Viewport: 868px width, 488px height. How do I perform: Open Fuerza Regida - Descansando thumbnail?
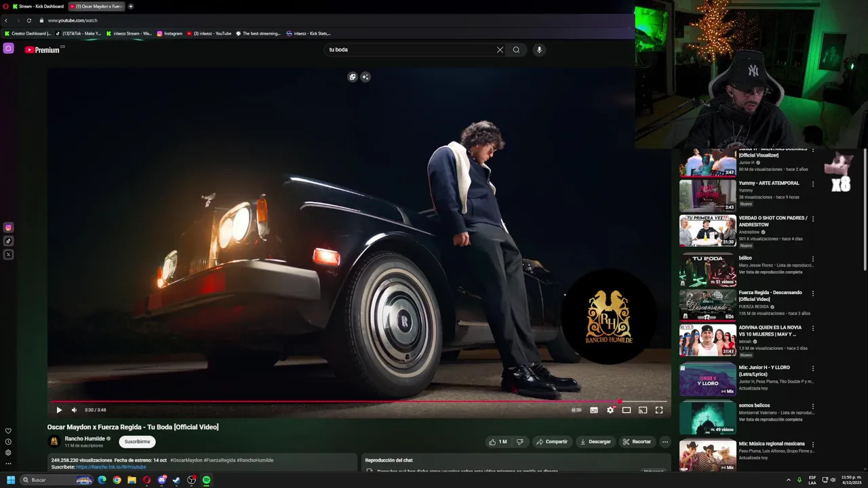(708, 305)
